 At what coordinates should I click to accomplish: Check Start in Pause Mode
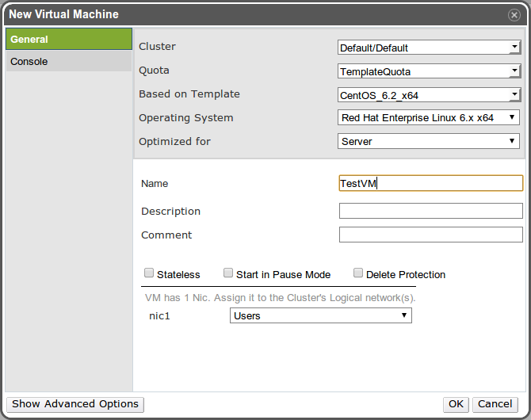228,274
